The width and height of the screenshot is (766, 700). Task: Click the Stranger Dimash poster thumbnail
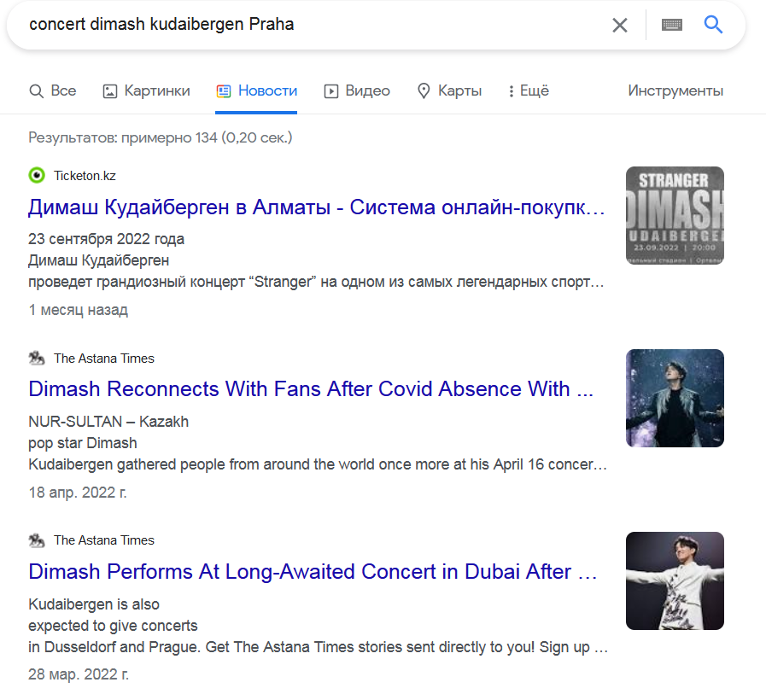675,215
